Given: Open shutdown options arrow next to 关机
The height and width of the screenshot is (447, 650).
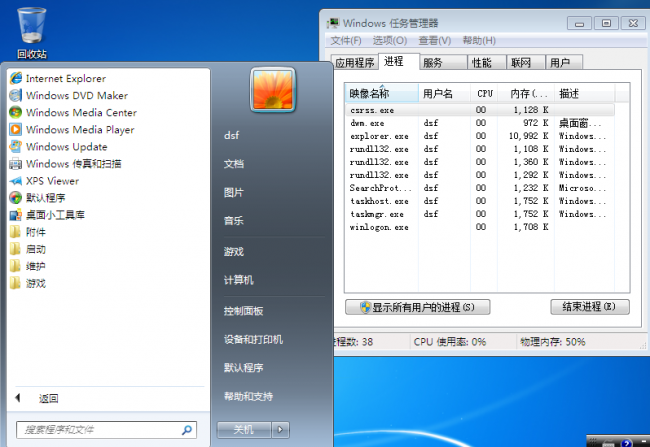Looking at the screenshot, I should 281,430.
